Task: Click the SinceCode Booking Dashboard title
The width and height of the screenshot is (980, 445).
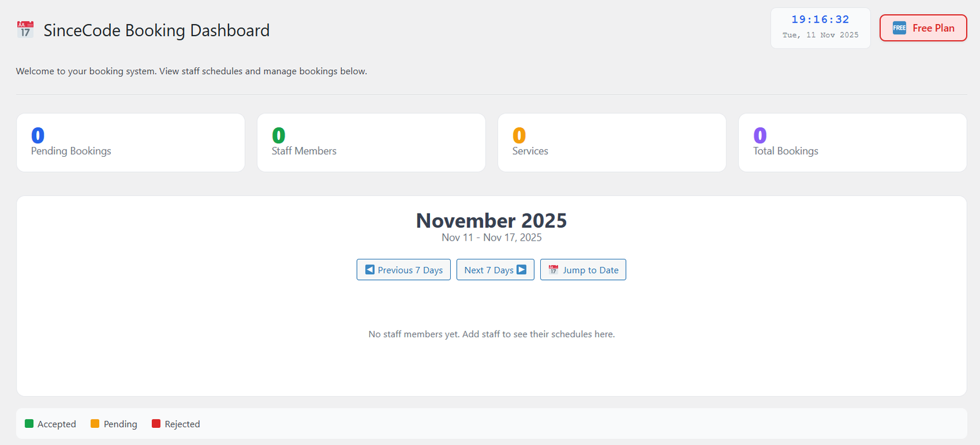Action: 156,31
